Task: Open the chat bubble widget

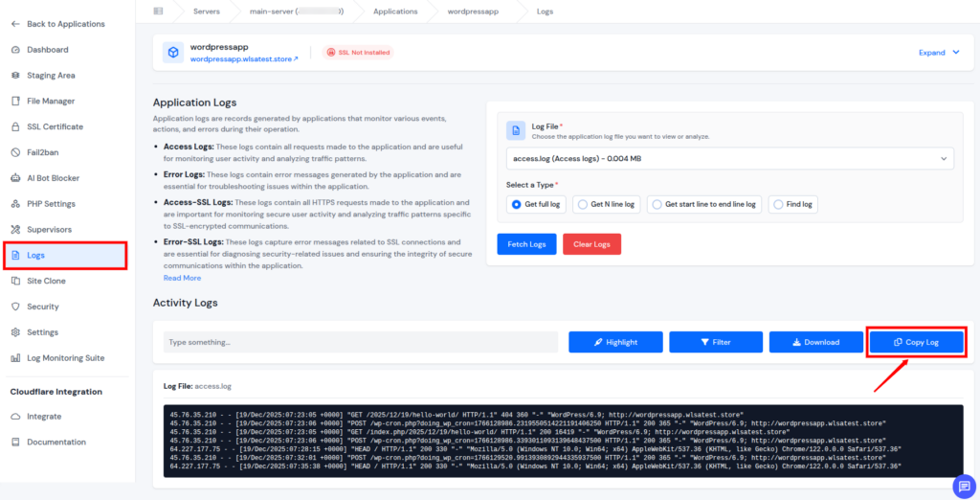Action: click(x=964, y=487)
